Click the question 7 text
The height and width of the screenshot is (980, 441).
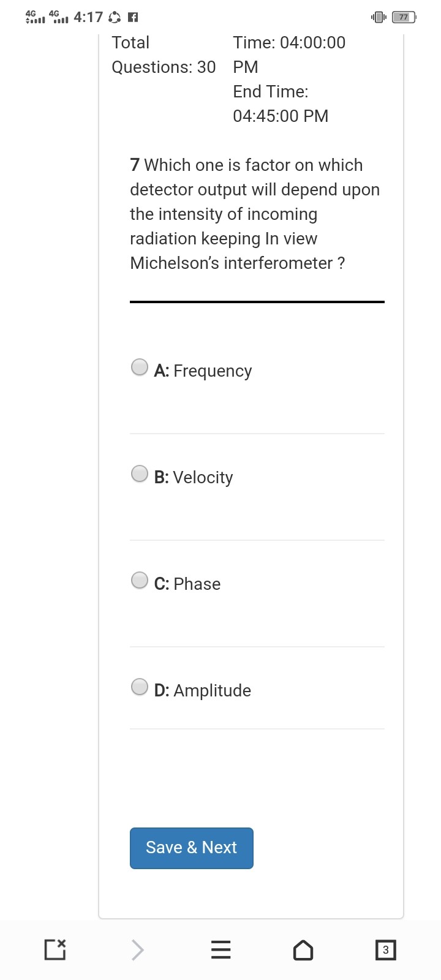[255, 214]
